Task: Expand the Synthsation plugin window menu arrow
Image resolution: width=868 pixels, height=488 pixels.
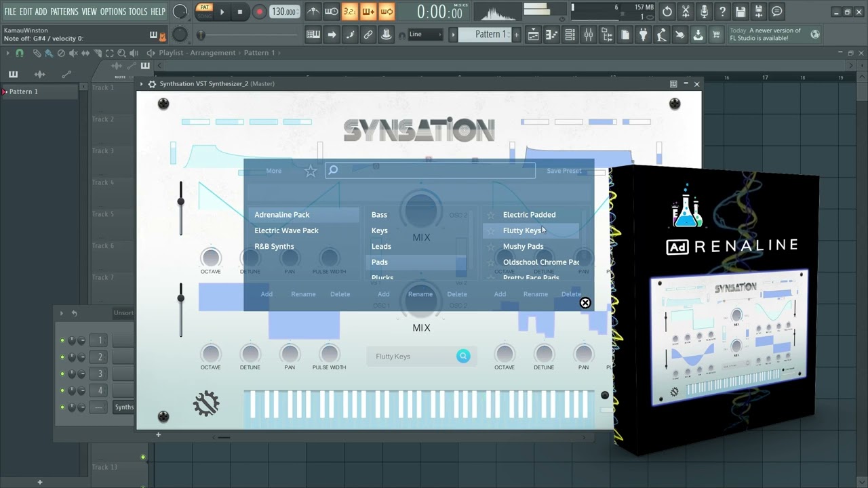Action: (142, 84)
